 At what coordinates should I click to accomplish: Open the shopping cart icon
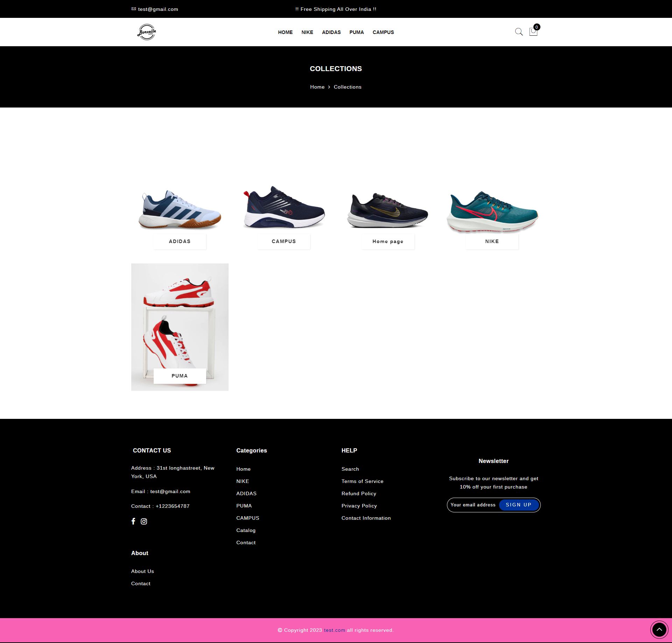coord(533,32)
